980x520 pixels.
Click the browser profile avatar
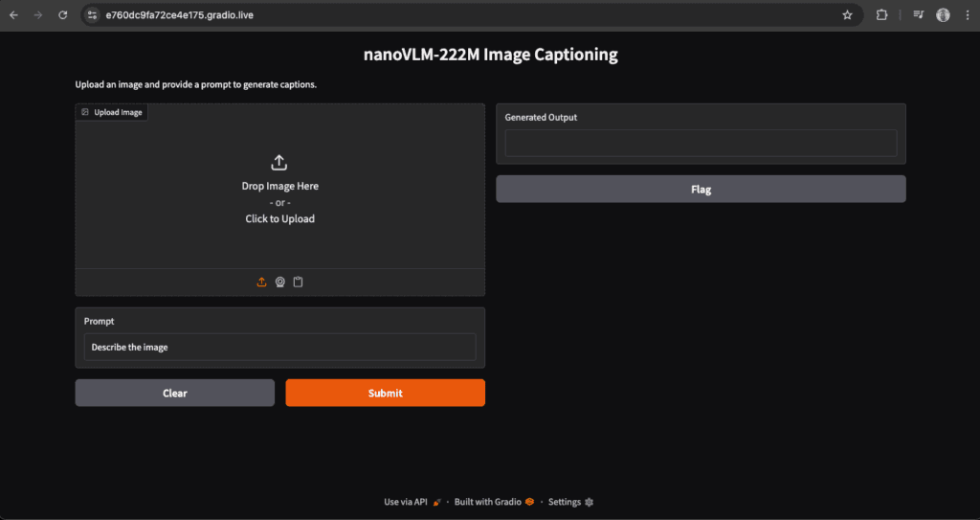[943, 15]
